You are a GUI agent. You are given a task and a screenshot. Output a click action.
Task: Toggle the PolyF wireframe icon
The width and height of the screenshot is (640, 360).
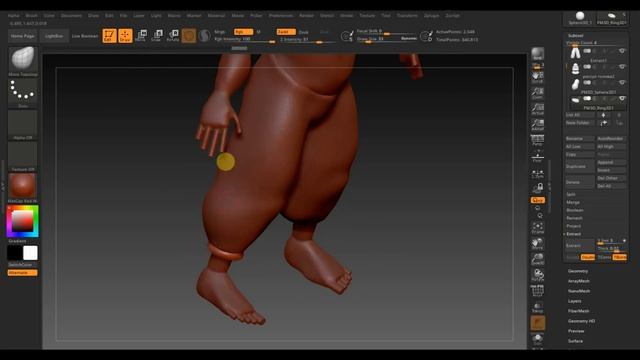[x=538, y=291]
